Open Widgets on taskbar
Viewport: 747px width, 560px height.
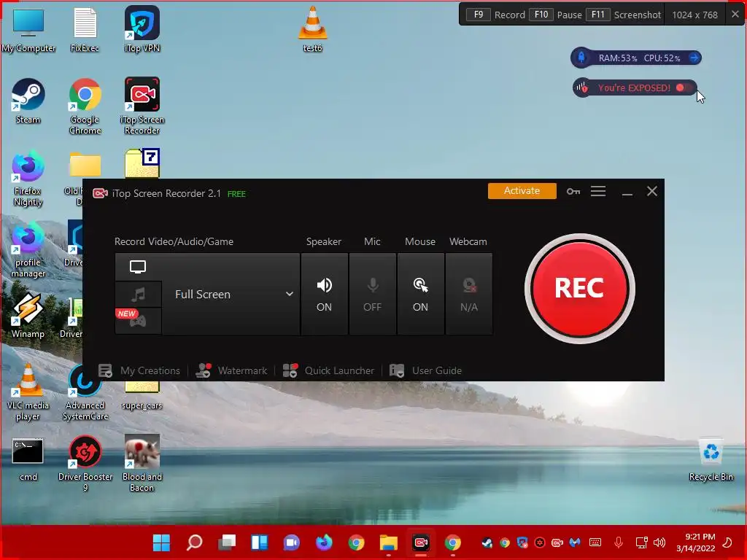tap(259, 542)
